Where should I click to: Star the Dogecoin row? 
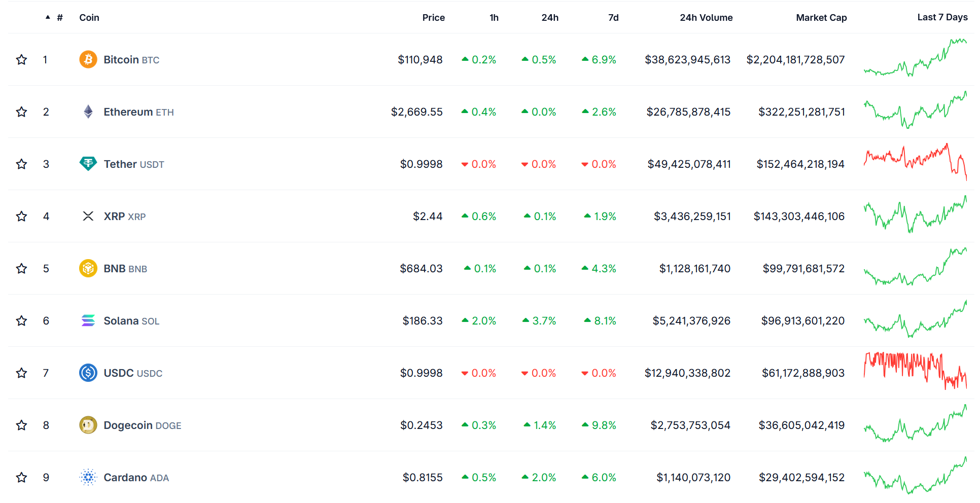[21, 425]
